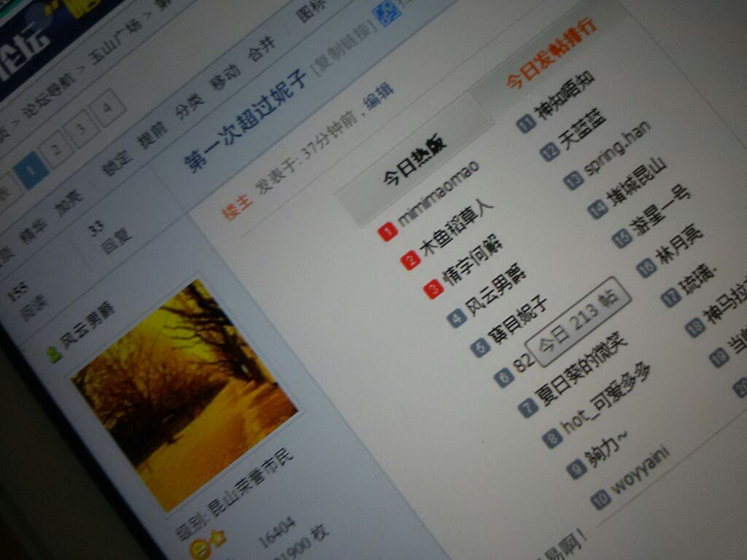747x560 pixels.
Task: Choose 移动 moderation action
Action: [x=225, y=77]
